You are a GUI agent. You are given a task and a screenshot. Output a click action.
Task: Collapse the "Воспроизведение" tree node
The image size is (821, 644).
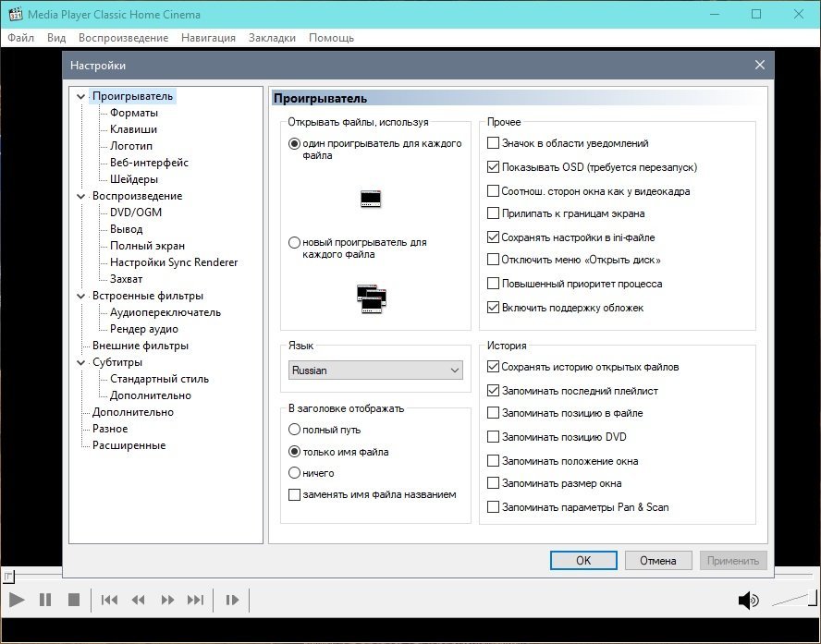point(81,196)
